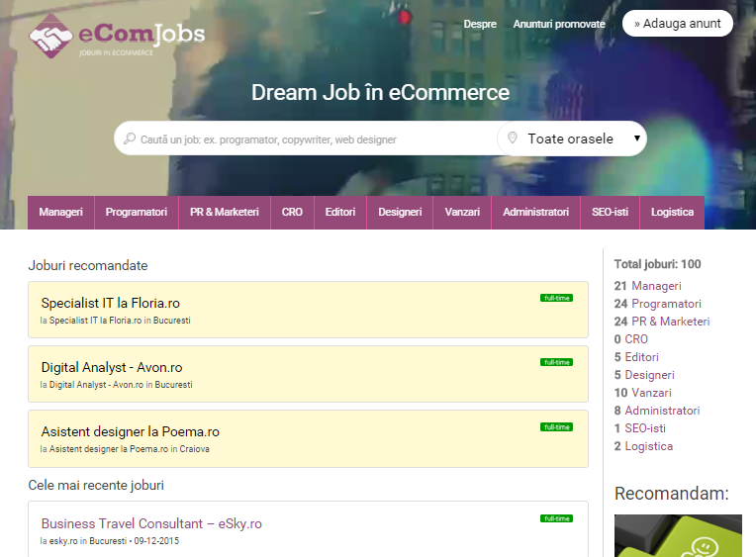756x557 pixels.
Task: Select the Editori category tab
Action: (340, 212)
